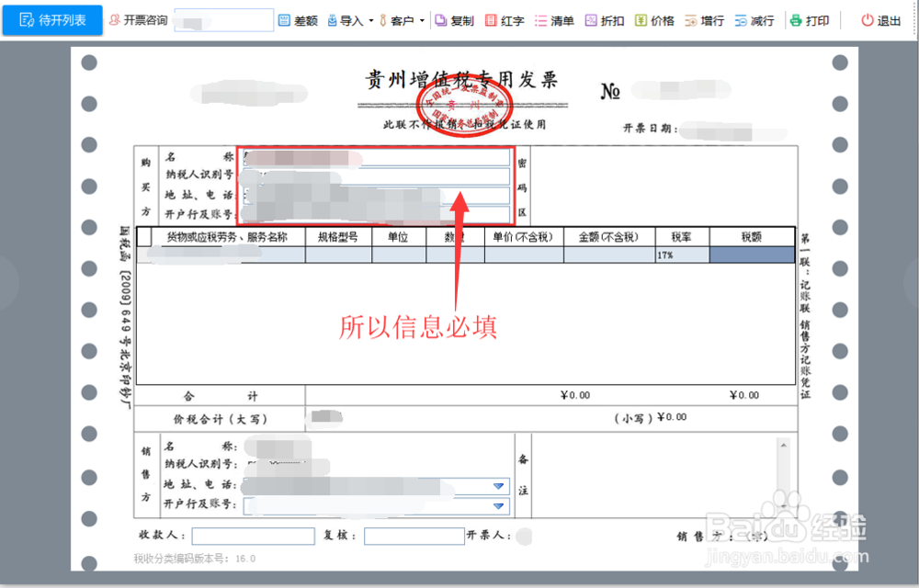Image resolution: width=919 pixels, height=588 pixels.
Task: Select the 折扣 discount tool
Action: click(605, 19)
